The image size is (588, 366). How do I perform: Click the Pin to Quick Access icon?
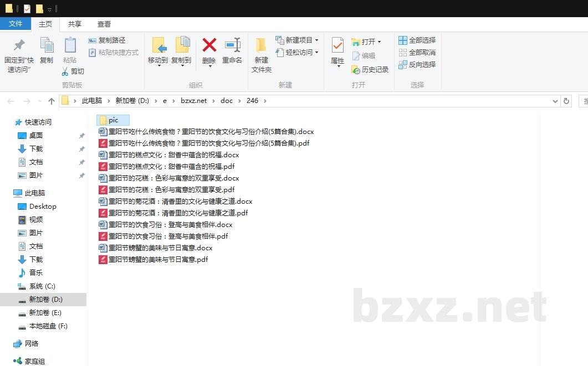coord(19,46)
